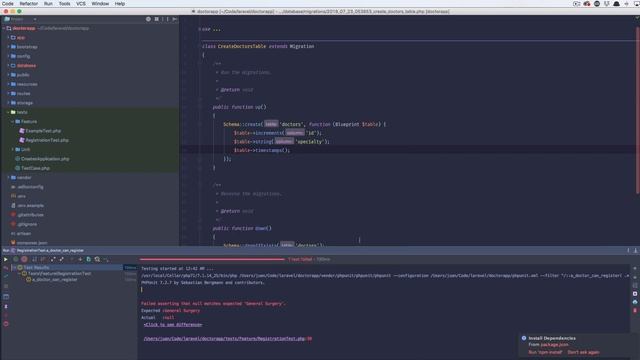The width and height of the screenshot is (640, 360).
Task: Export test results
Action: (89, 259)
